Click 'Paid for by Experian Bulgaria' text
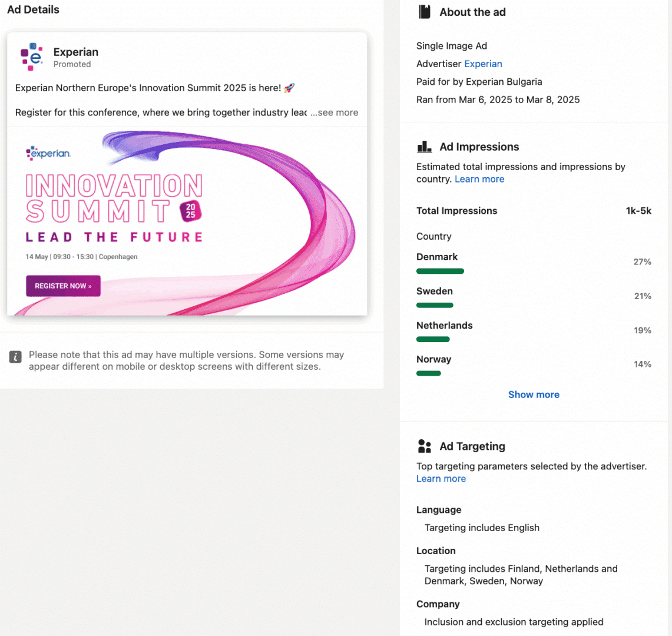The image size is (672, 636). pyautogui.click(x=479, y=82)
